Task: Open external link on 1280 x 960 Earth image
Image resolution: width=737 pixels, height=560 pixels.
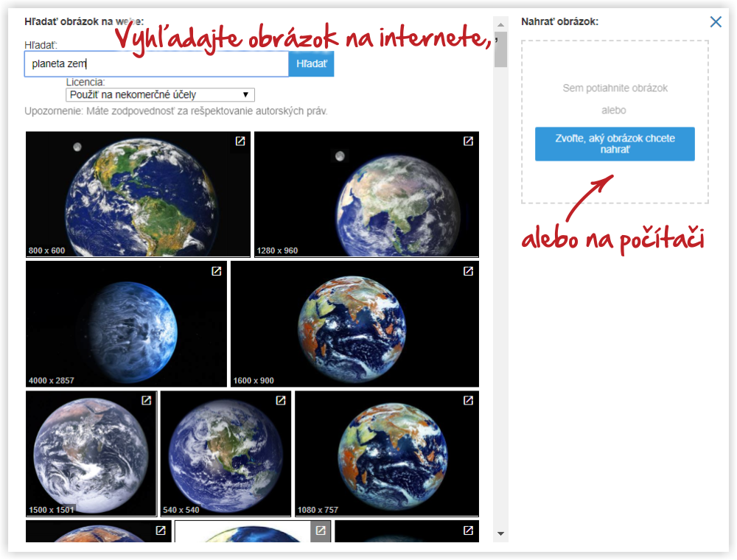Action: (468, 141)
